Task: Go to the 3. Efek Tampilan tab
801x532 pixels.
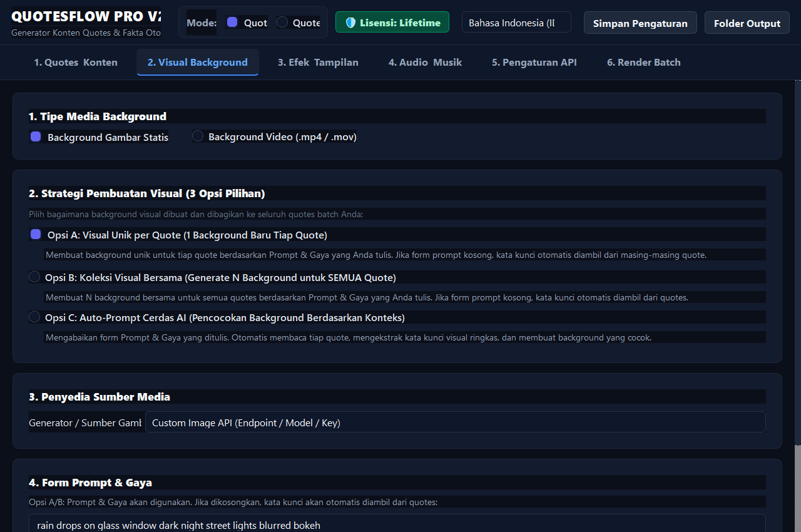Action: 318,62
